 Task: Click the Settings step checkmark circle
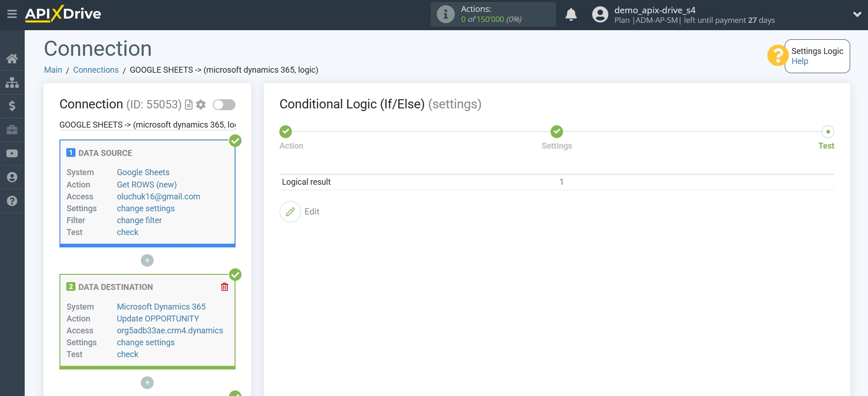pyautogui.click(x=557, y=132)
